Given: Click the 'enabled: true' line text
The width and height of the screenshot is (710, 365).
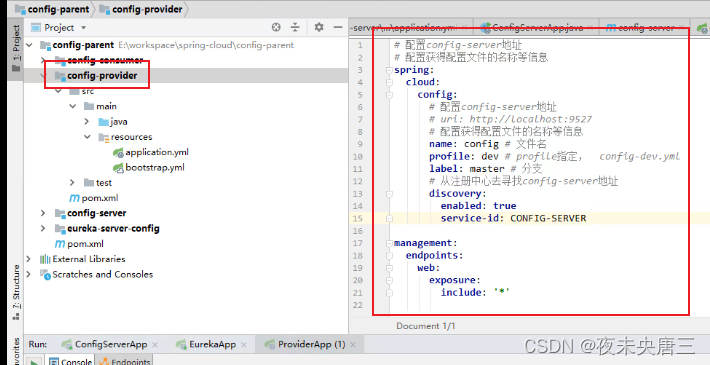Looking at the screenshot, I should (x=478, y=206).
